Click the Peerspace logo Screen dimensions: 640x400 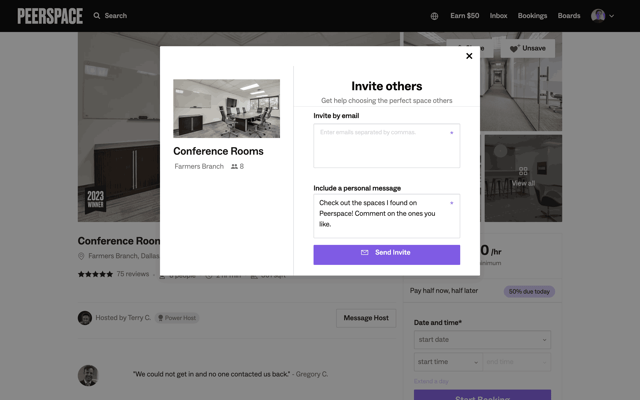tap(50, 16)
